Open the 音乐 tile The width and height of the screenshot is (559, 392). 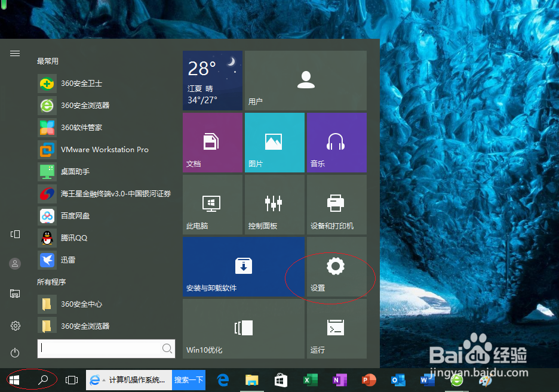coord(337,143)
